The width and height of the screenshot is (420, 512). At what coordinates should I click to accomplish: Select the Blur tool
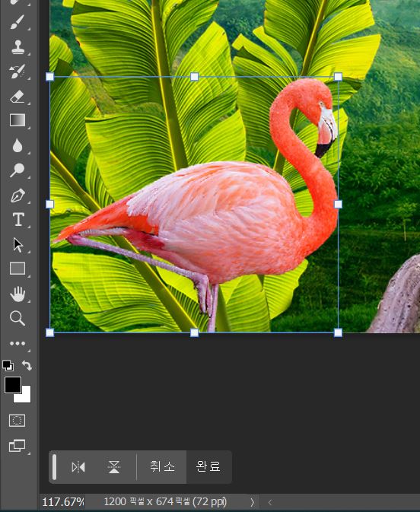pos(17,145)
